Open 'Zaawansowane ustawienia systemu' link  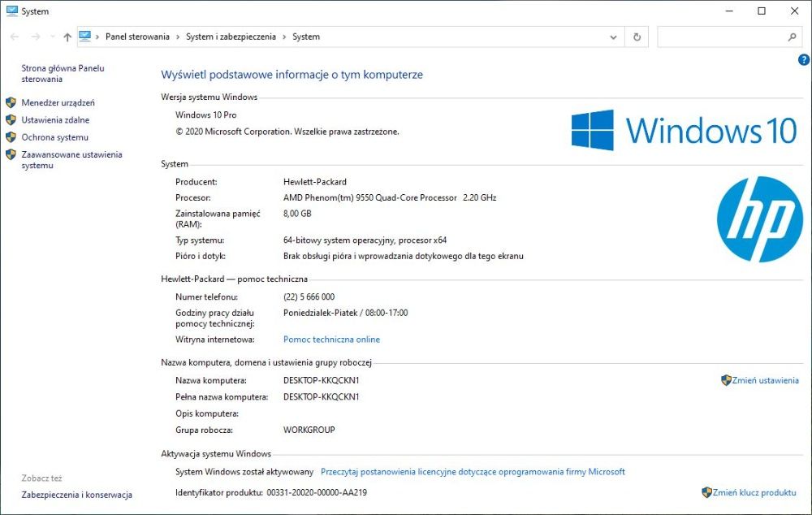(71, 160)
